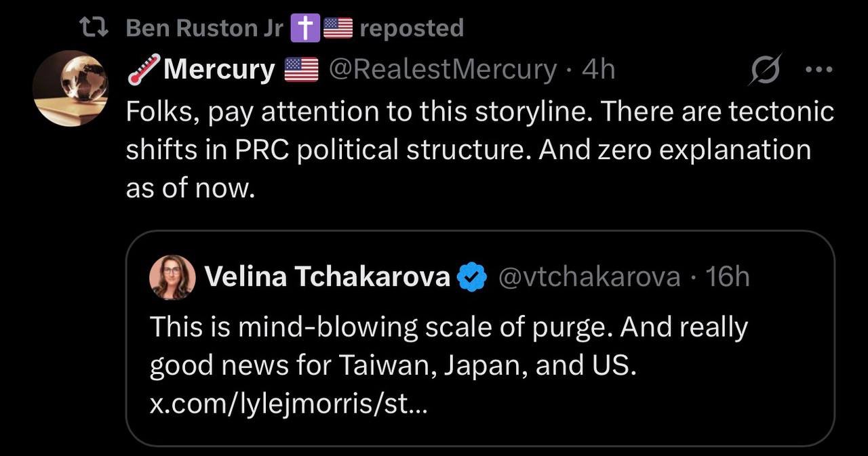Click the US flag next to Mercury's name

[x=301, y=69]
